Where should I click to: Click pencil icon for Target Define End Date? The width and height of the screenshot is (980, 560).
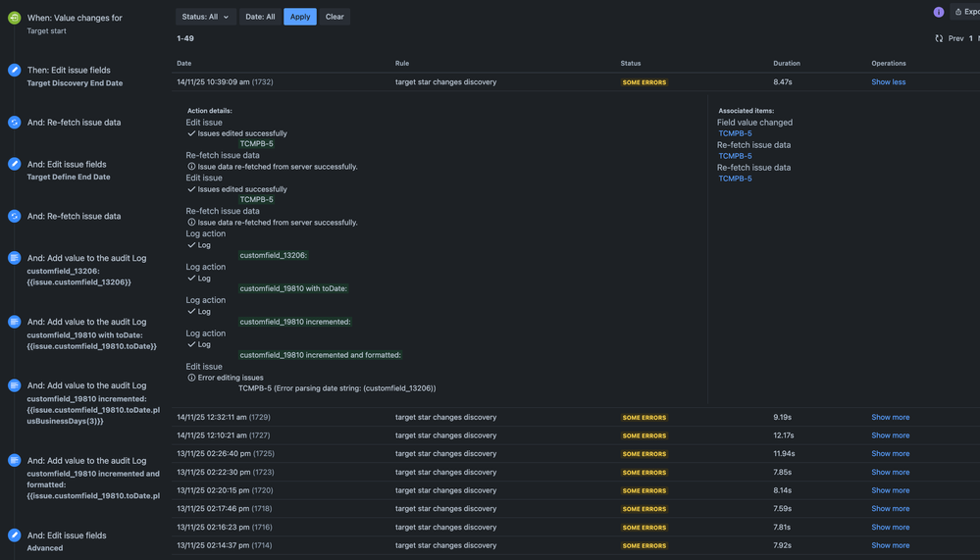coord(15,164)
